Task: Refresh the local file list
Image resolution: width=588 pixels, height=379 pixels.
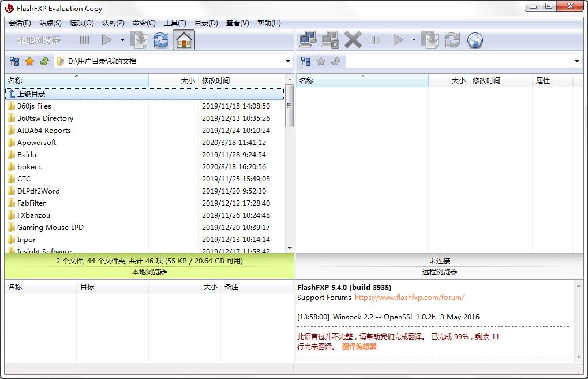Action: [x=160, y=40]
